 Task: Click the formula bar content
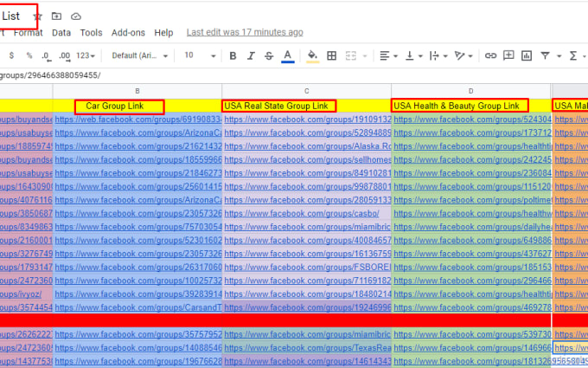[50, 75]
